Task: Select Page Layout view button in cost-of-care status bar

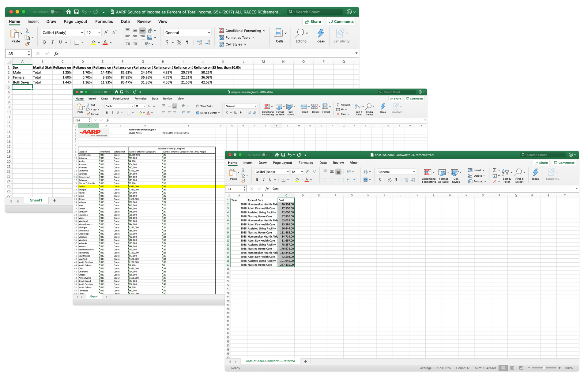Action: pyautogui.click(x=512, y=368)
